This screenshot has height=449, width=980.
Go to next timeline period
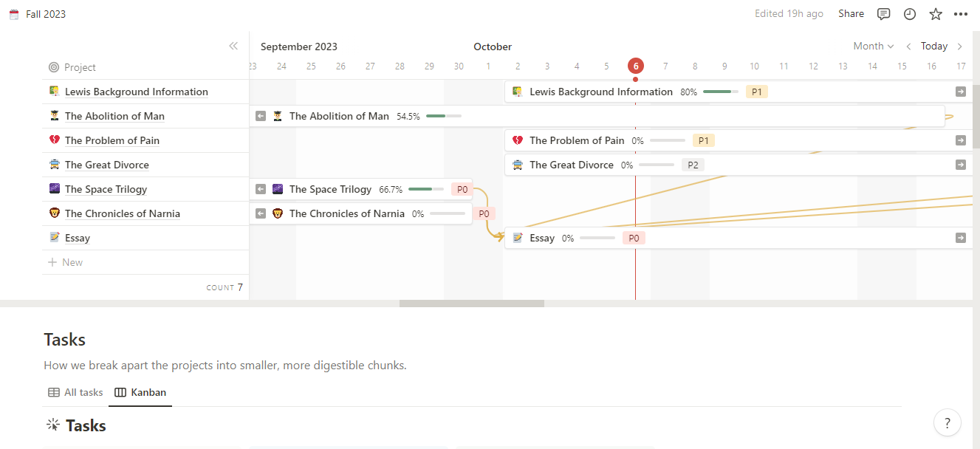[960, 46]
